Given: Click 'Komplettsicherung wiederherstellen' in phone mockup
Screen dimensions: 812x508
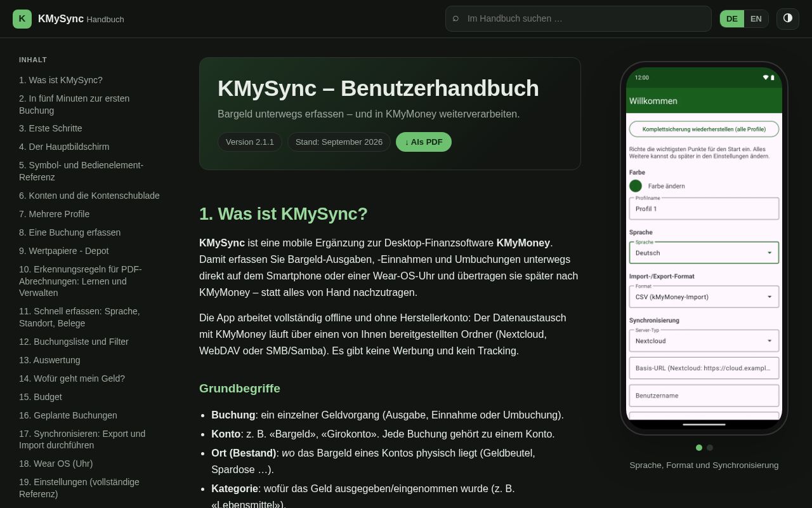Looking at the screenshot, I should coord(704,129).
